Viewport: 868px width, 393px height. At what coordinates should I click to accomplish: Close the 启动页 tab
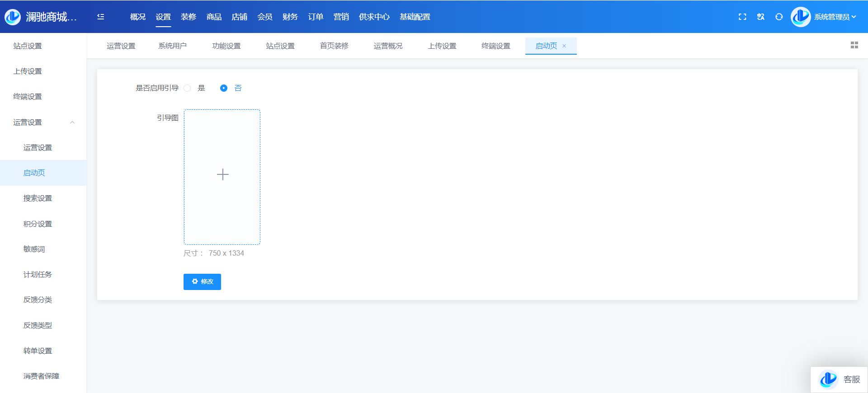(564, 46)
